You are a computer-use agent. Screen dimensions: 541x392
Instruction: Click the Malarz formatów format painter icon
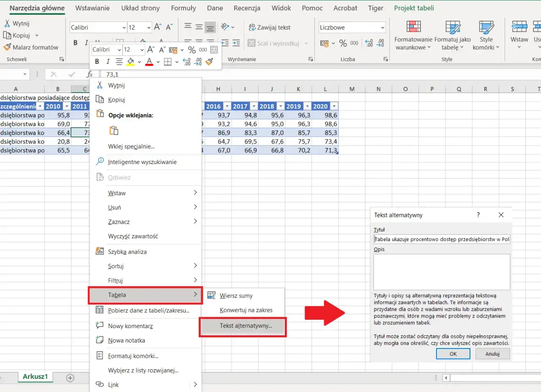(7, 47)
